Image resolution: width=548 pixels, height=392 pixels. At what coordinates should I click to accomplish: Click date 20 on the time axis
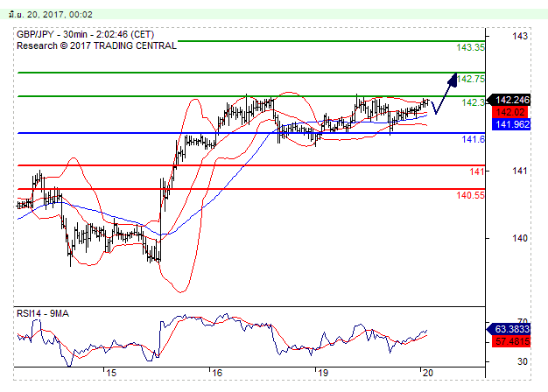tap(428, 373)
